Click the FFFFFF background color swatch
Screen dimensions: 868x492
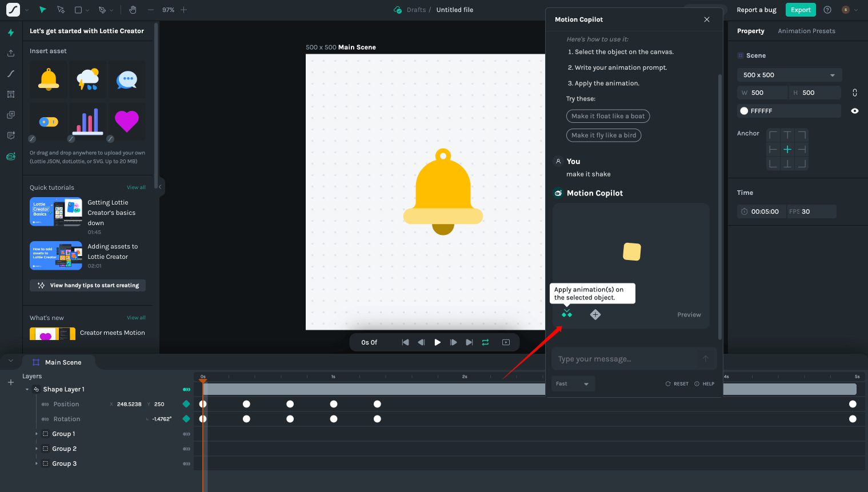coord(744,111)
